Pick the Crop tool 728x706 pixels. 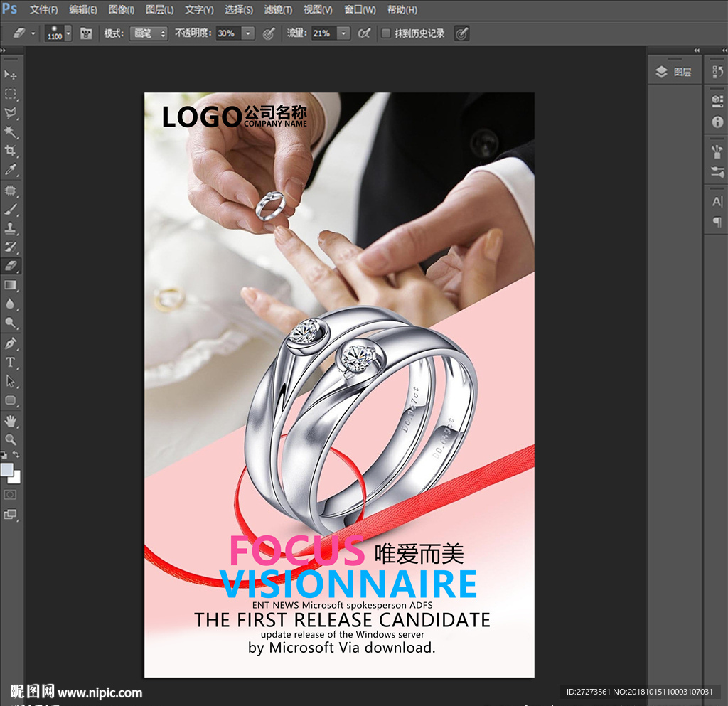pos(11,151)
